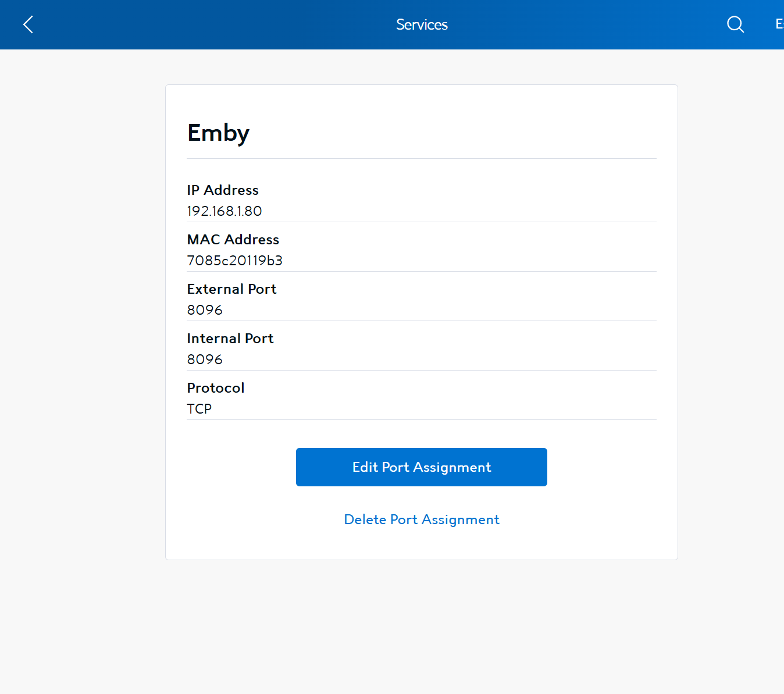Click the Internal Port label

click(x=230, y=339)
